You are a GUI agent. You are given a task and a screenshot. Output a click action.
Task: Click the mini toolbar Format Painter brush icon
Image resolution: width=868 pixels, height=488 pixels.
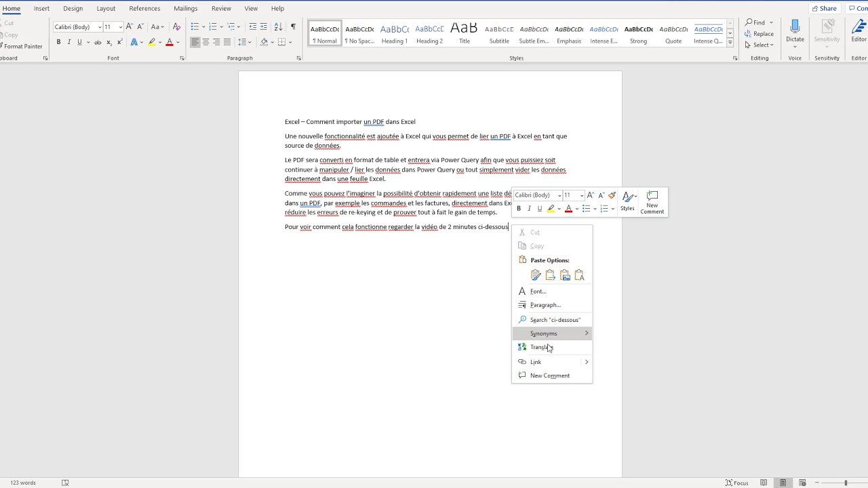click(x=612, y=195)
